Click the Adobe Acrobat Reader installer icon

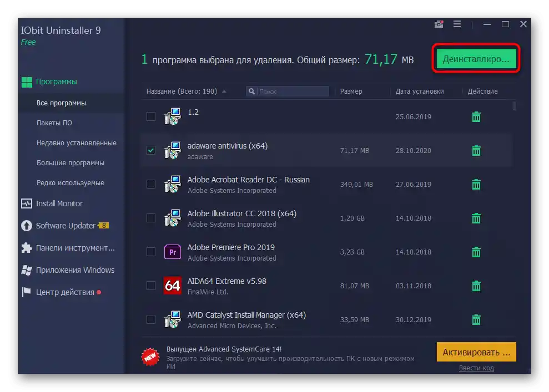click(x=173, y=184)
